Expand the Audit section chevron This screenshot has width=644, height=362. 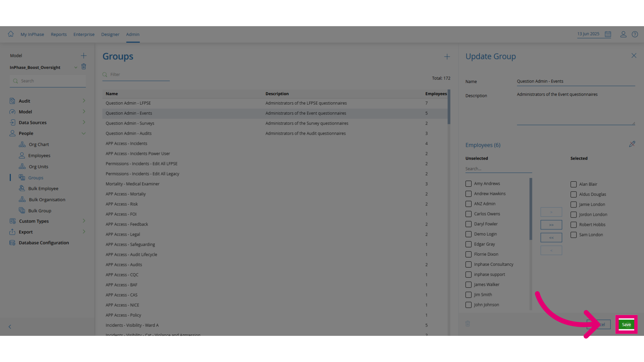point(84,101)
